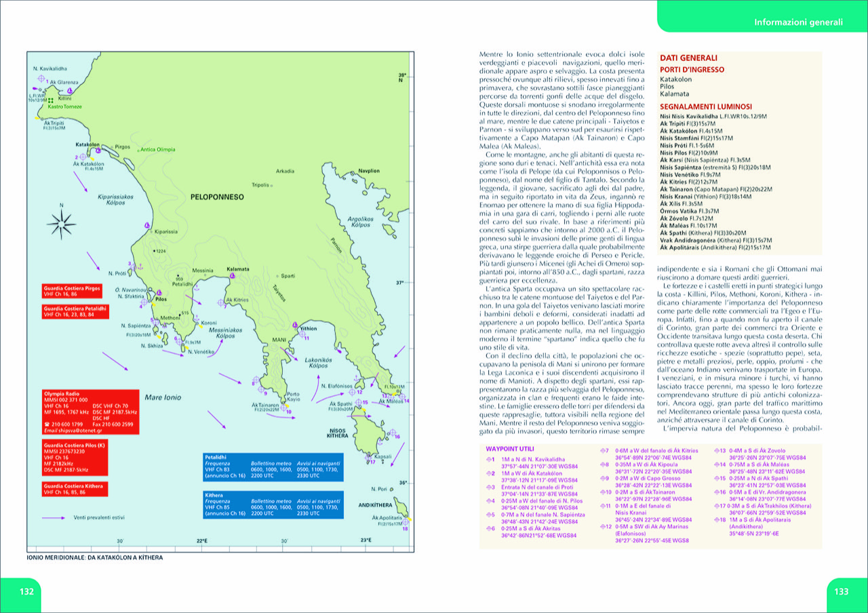Click waypoint entry 'Entrata N del canale di Proti'
Image resolution: width=868 pixels, height=613 pixels.
click(538, 488)
